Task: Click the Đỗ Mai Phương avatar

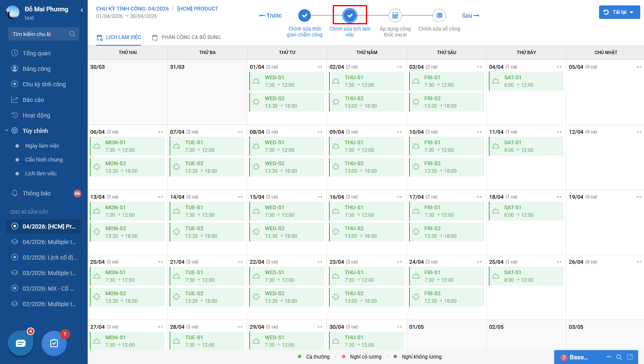Action: coord(13,13)
